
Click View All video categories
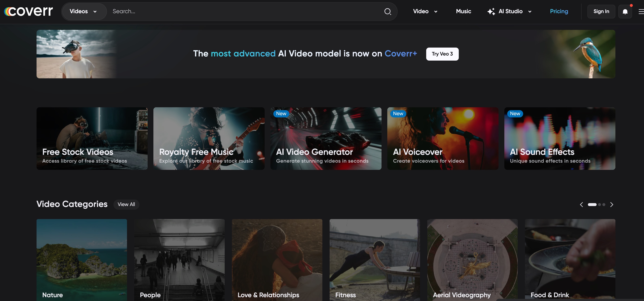tap(126, 204)
